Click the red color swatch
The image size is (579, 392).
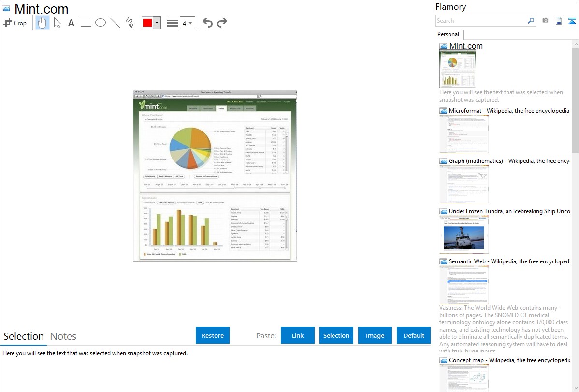pyautogui.click(x=147, y=23)
